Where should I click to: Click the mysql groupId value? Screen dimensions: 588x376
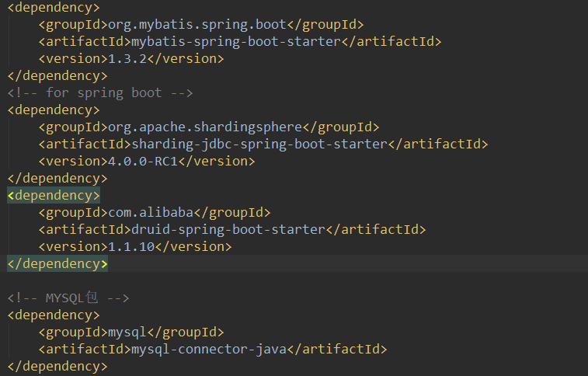[127, 332]
